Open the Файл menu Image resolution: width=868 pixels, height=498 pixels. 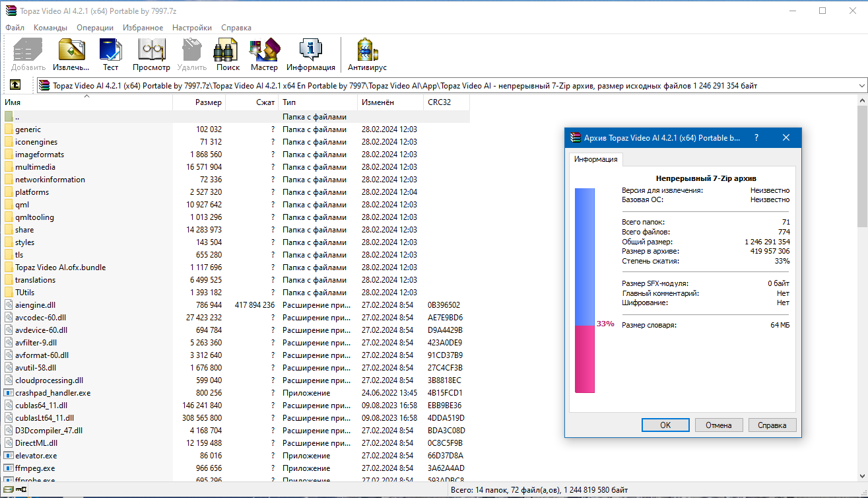tap(15, 28)
